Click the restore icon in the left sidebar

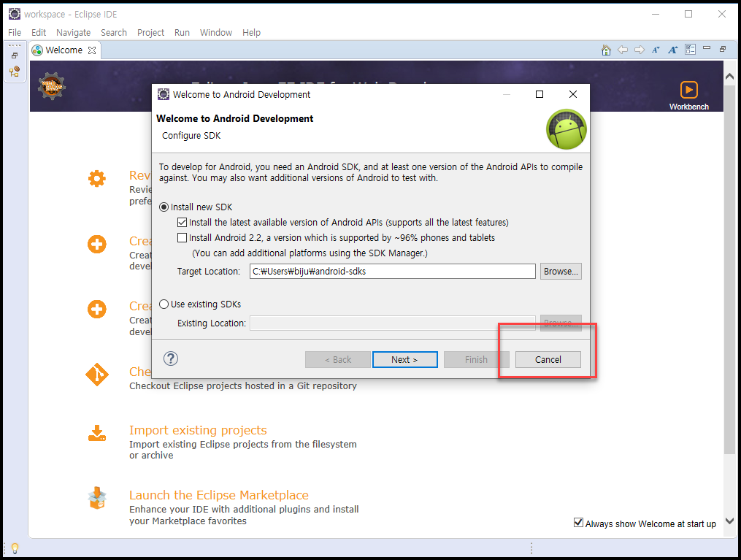pyautogui.click(x=15, y=55)
